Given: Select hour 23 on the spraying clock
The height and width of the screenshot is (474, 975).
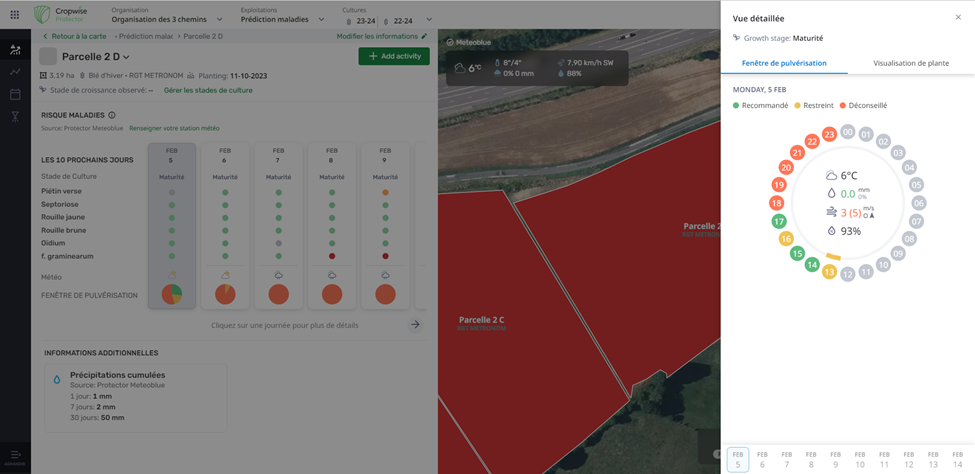Looking at the screenshot, I should coord(829,134).
